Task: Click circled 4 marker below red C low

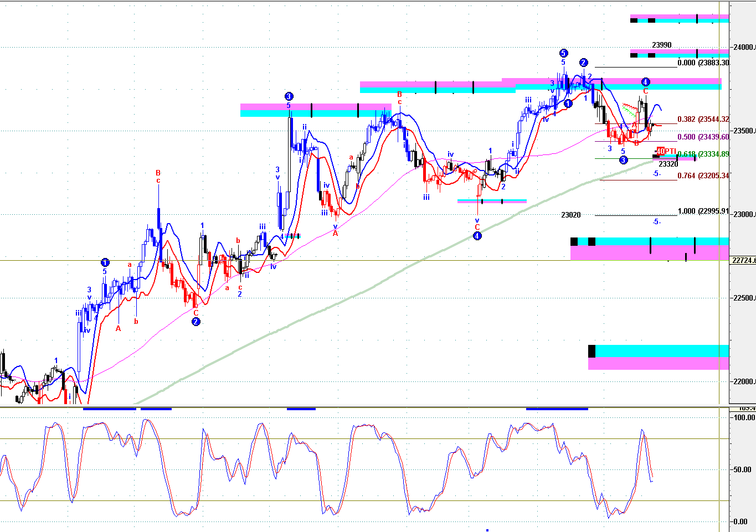Action: click(x=477, y=236)
